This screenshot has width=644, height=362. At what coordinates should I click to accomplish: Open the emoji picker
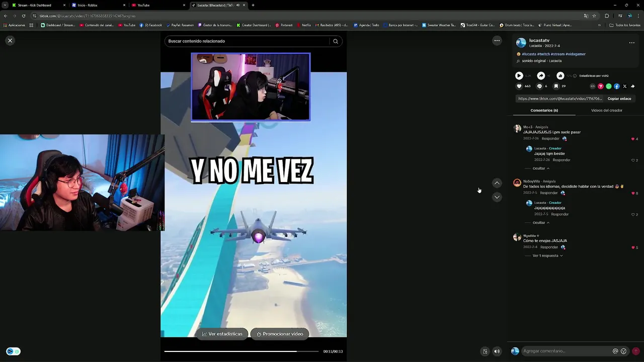(x=624, y=351)
